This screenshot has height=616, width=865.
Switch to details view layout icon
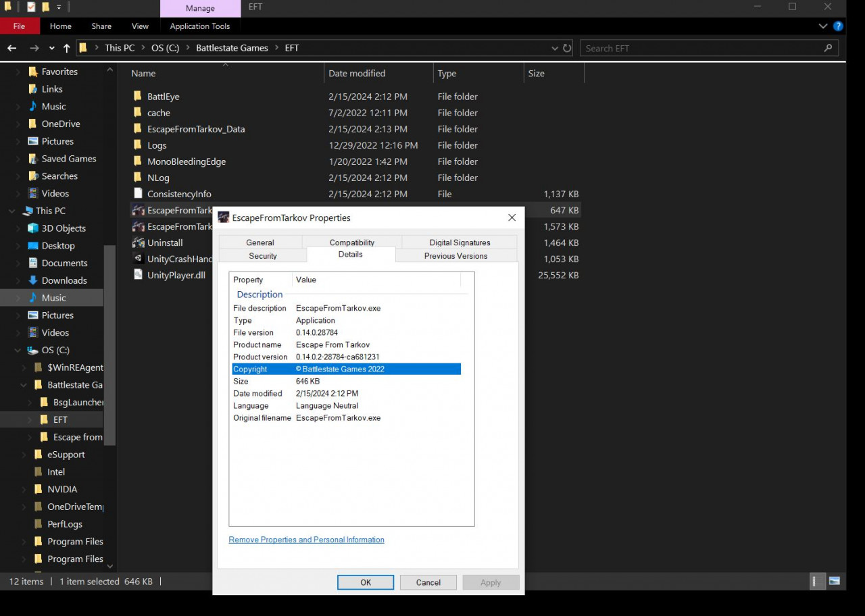(x=816, y=581)
